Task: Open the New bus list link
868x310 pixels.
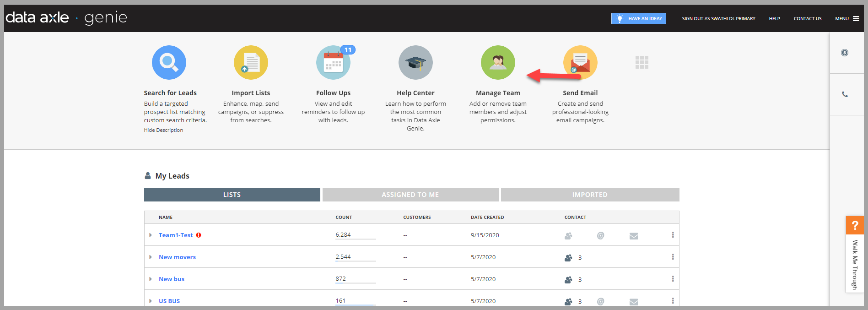Action: pos(172,279)
